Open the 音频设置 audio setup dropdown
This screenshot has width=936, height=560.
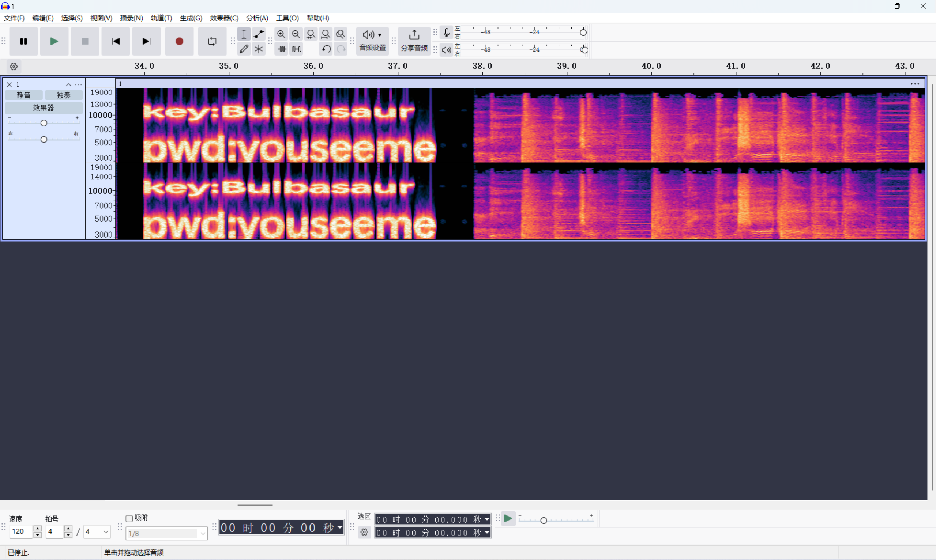point(372,41)
